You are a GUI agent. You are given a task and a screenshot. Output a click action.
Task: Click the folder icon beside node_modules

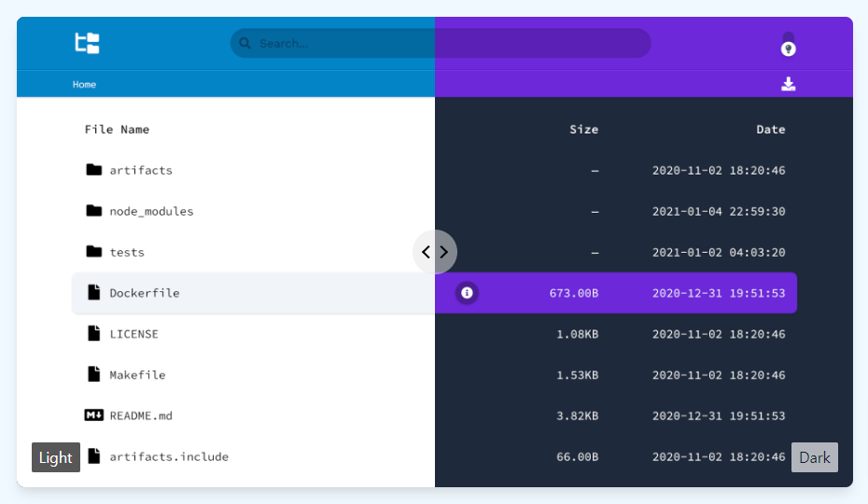94,210
